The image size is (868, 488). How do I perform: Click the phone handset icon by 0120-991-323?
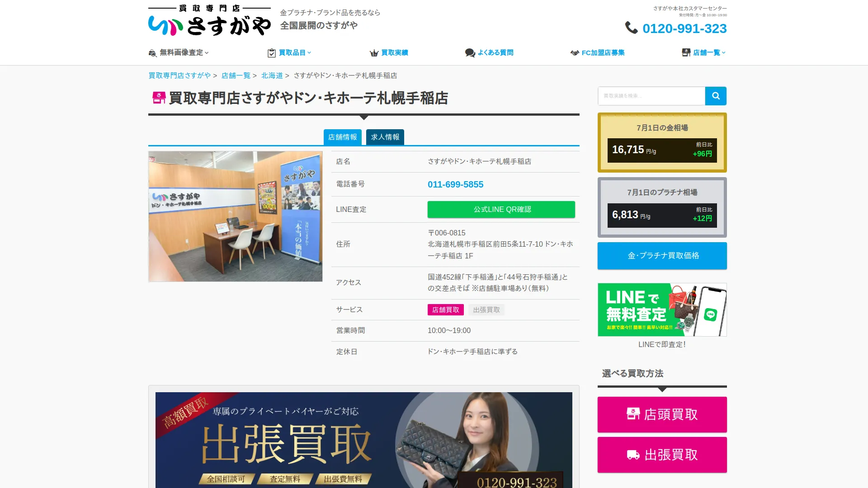point(631,28)
